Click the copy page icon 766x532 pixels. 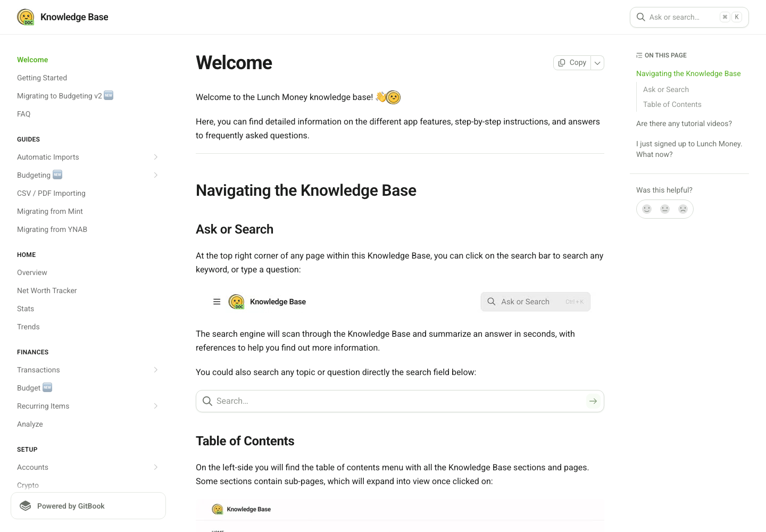[562, 63]
